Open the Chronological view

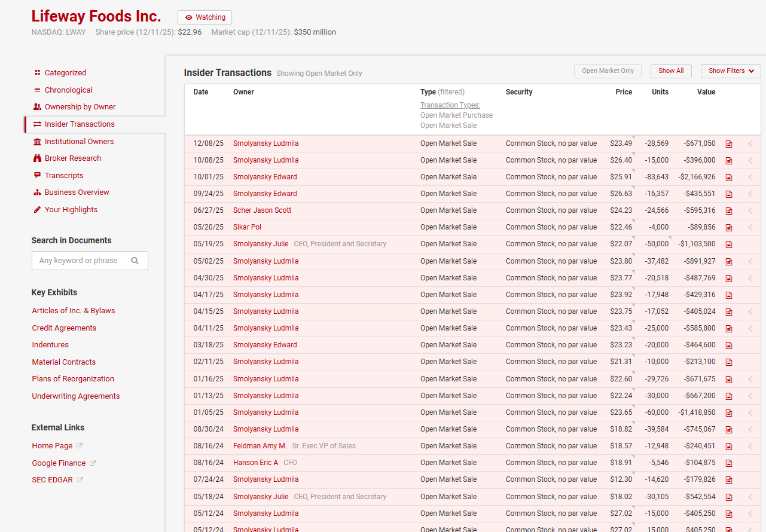coord(69,90)
